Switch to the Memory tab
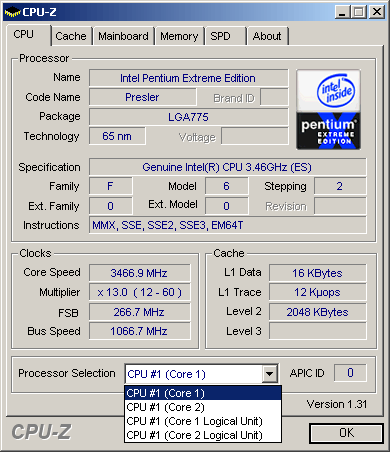Viewport: 390px width, 452px height. [179, 36]
